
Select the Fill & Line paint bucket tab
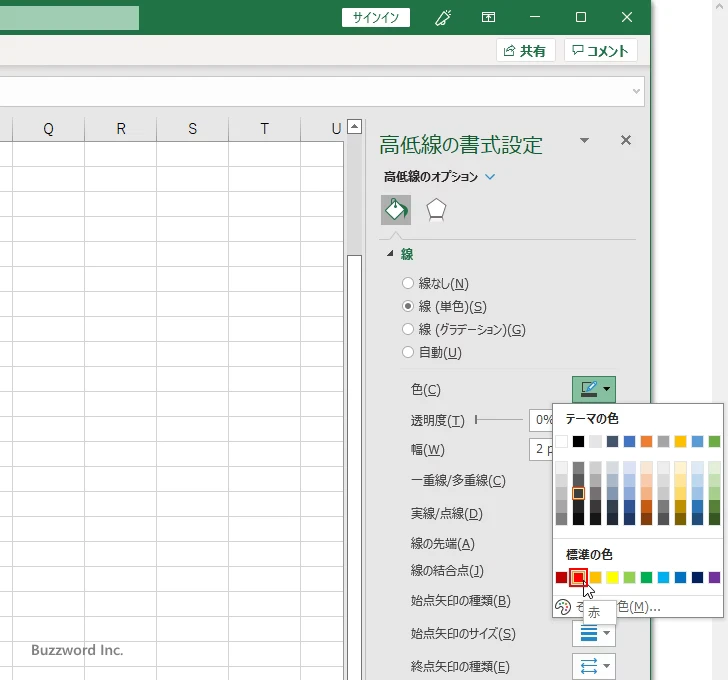click(396, 210)
